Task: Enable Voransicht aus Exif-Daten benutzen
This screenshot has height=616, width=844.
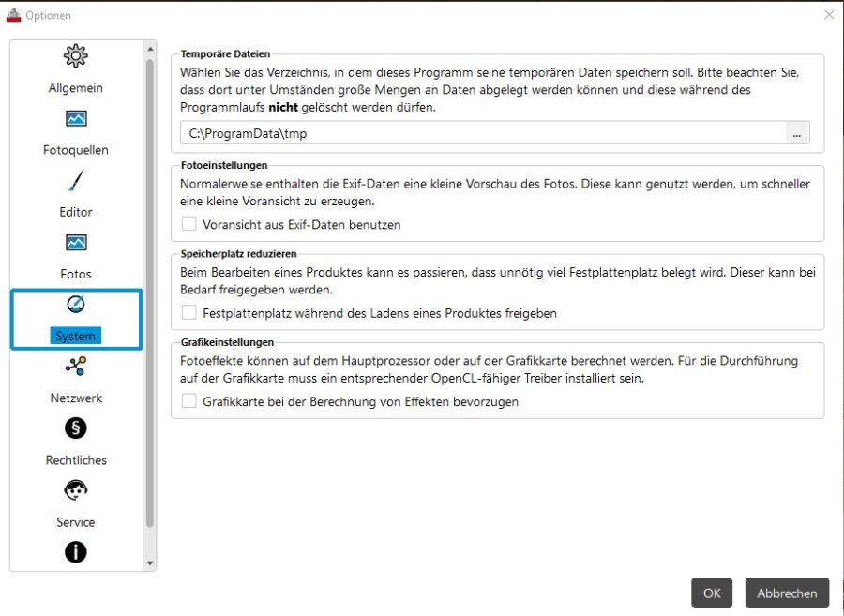Action: pyautogui.click(x=188, y=224)
